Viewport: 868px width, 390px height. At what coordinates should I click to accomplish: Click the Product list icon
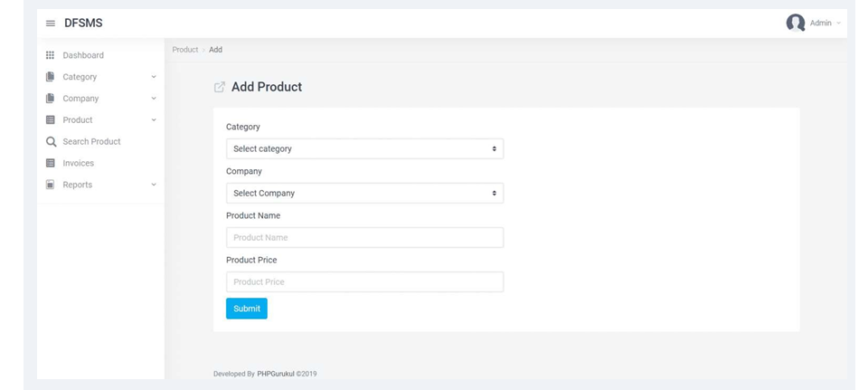click(x=51, y=119)
